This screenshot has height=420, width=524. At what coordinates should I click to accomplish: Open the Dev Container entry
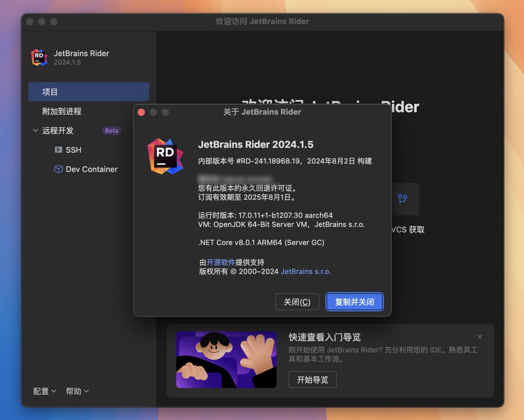(x=91, y=169)
